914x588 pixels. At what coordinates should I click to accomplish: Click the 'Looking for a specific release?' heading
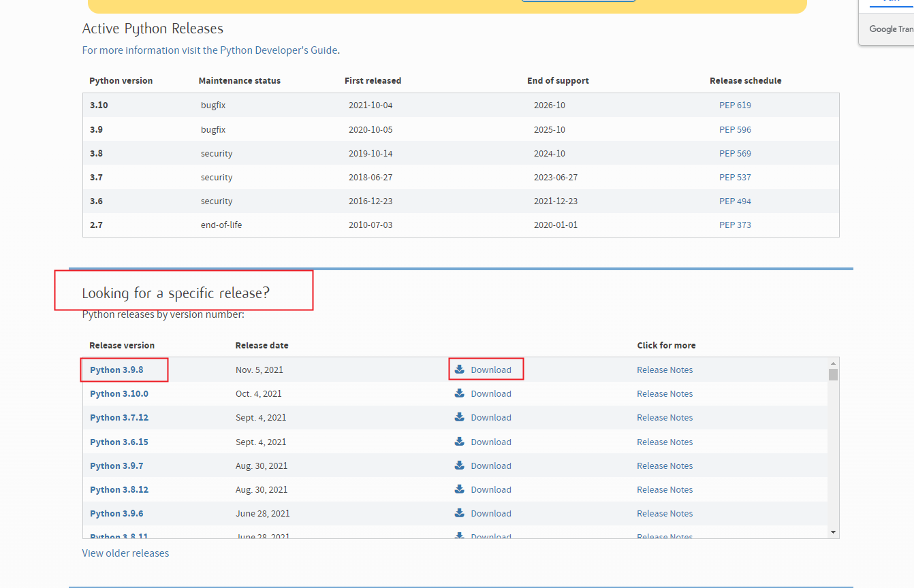[x=176, y=293]
